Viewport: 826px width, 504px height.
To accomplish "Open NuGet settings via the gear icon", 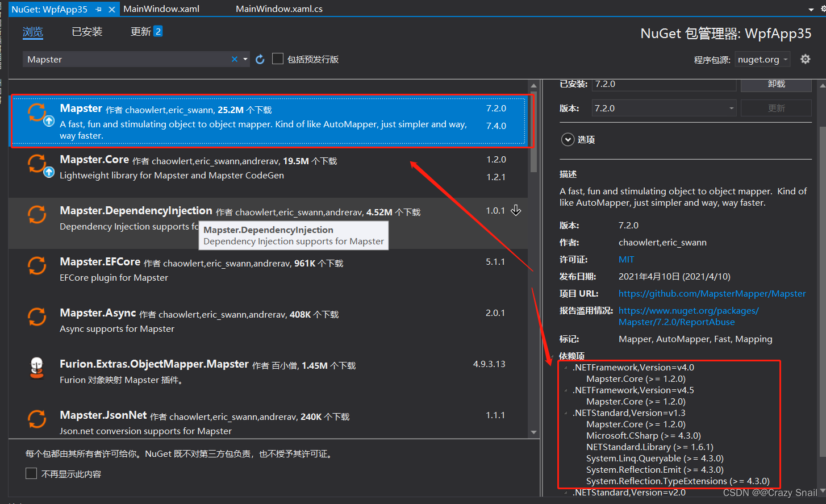I will (x=806, y=59).
